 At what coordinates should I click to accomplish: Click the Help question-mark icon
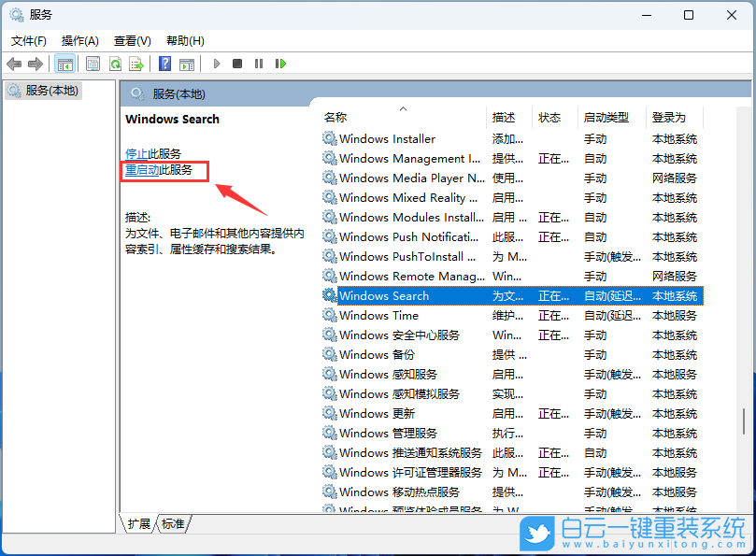pos(164,64)
